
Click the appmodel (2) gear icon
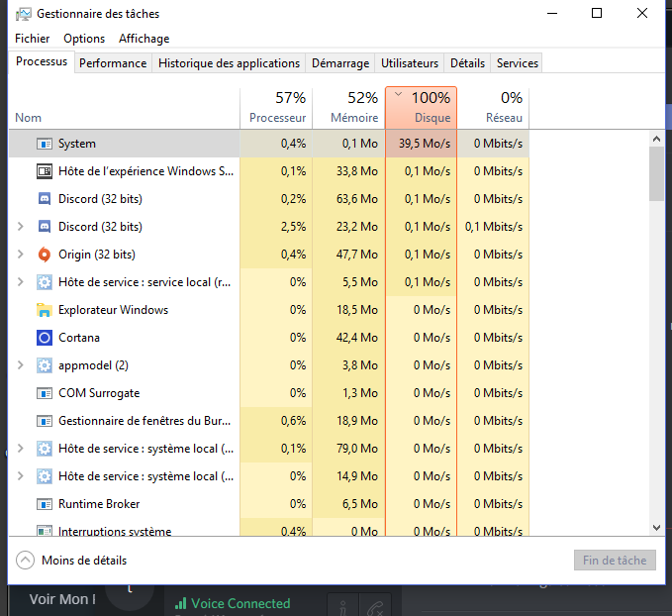pos(45,365)
